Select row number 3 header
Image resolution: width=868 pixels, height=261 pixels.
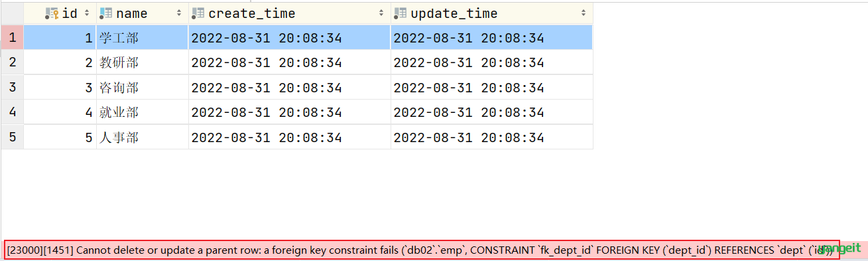pyautogui.click(x=13, y=88)
